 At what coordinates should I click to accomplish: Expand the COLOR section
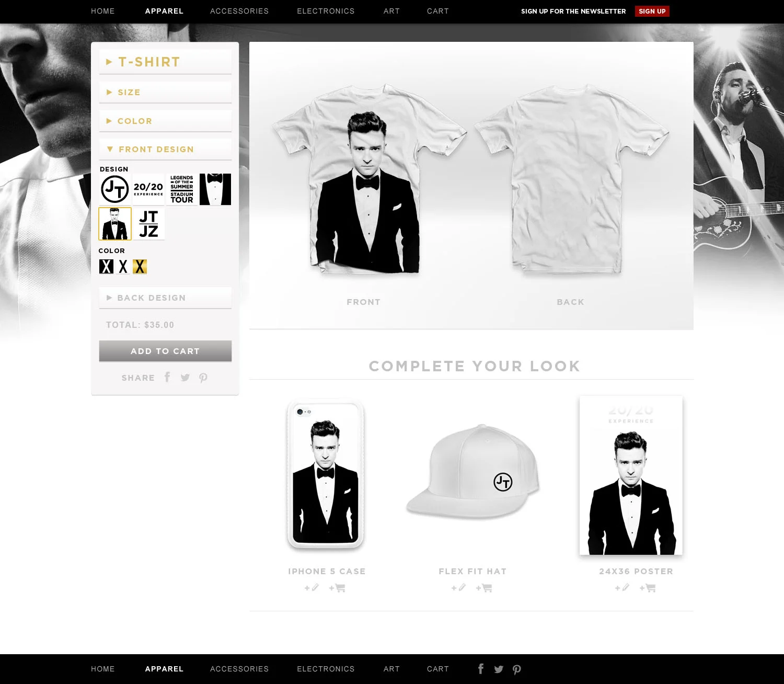tap(165, 121)
